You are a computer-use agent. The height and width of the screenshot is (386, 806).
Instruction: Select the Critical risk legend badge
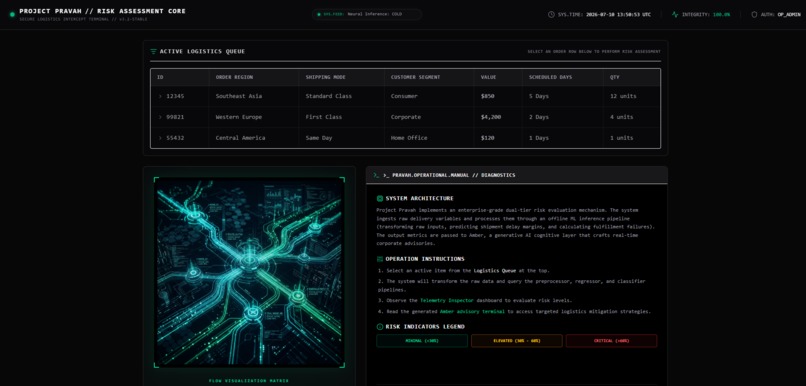(611, 341)
